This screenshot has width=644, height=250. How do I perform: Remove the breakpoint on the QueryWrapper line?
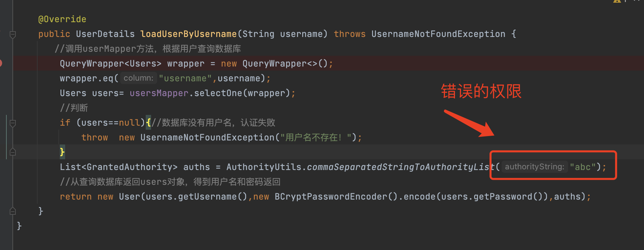(x=1, y=63)
